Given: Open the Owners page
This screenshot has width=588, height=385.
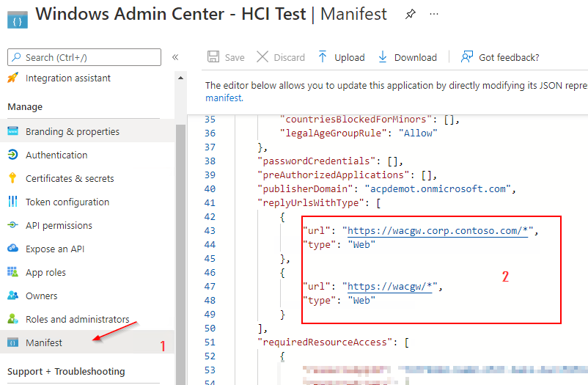Looking at the screenshot, I should coord(41,296).
